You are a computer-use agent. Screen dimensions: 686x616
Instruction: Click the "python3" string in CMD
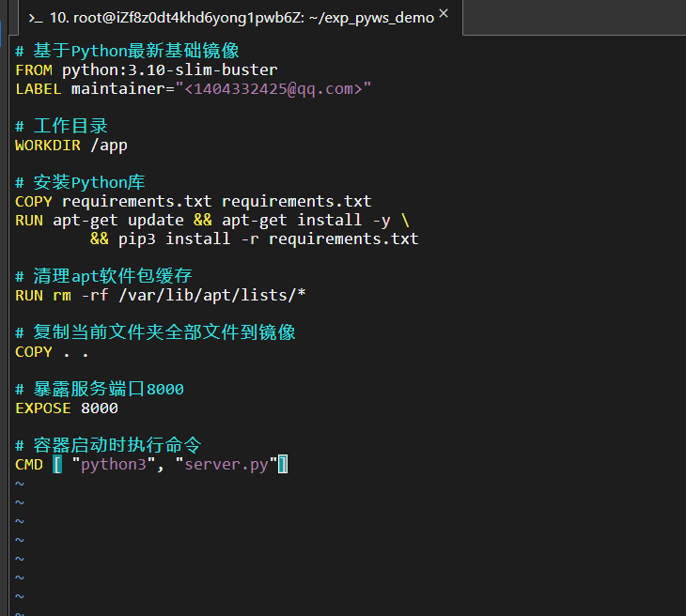114,465
